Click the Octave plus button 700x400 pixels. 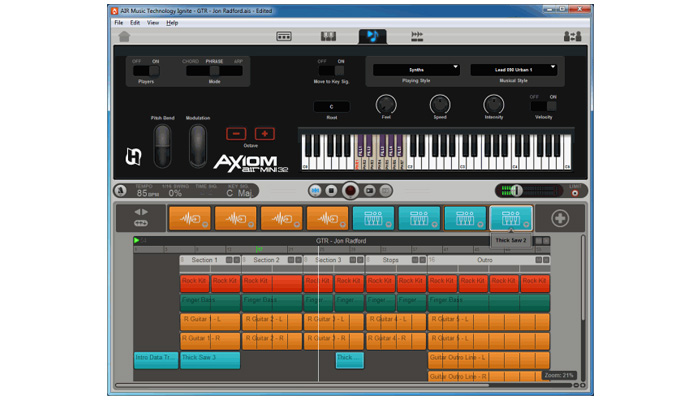click(264, 133)
